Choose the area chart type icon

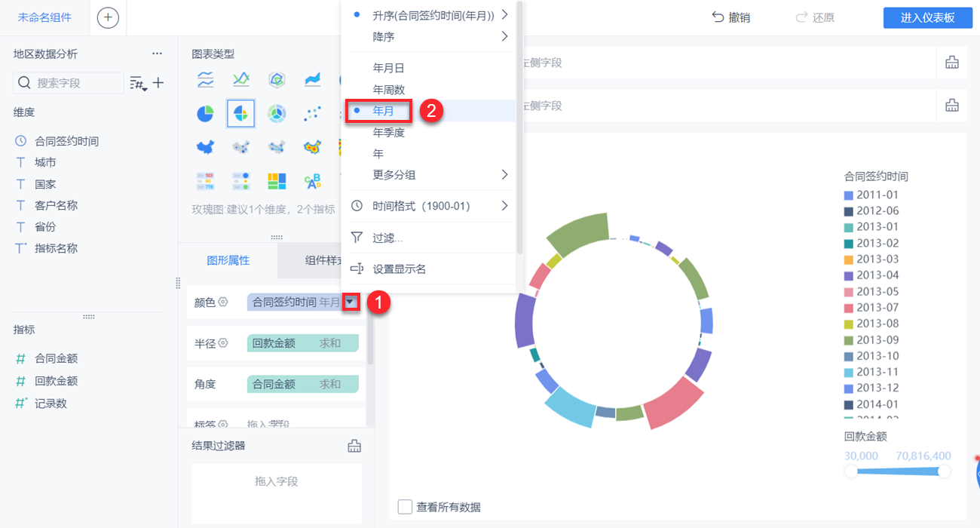coord(313,79)
